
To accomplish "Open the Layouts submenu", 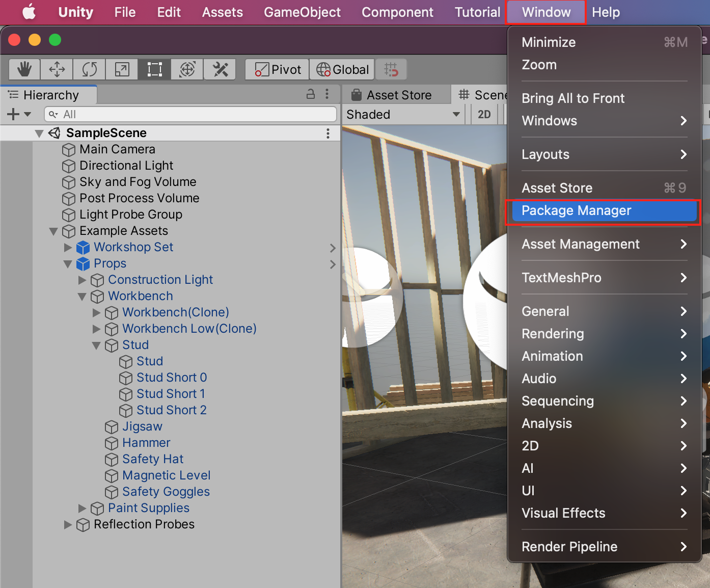I will pos(604,154).
